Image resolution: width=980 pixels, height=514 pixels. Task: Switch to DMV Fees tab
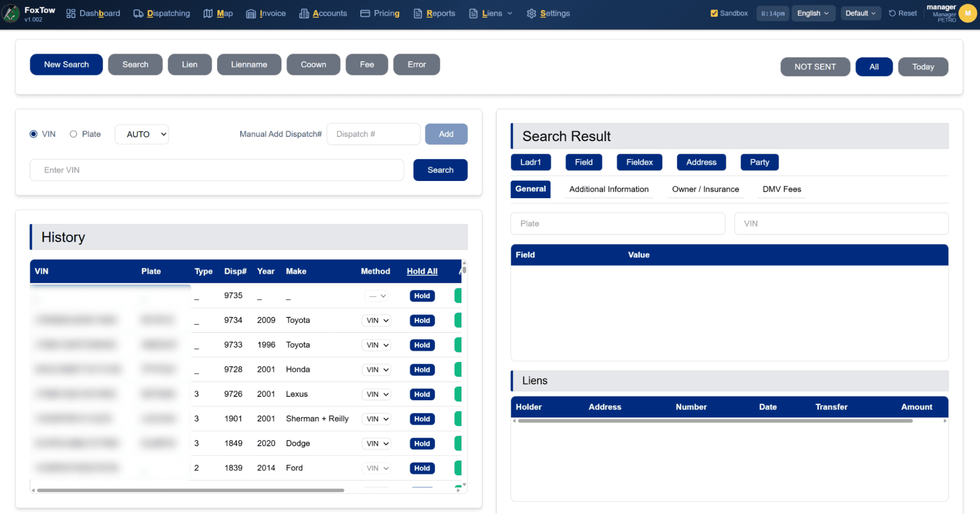[782, 189]
